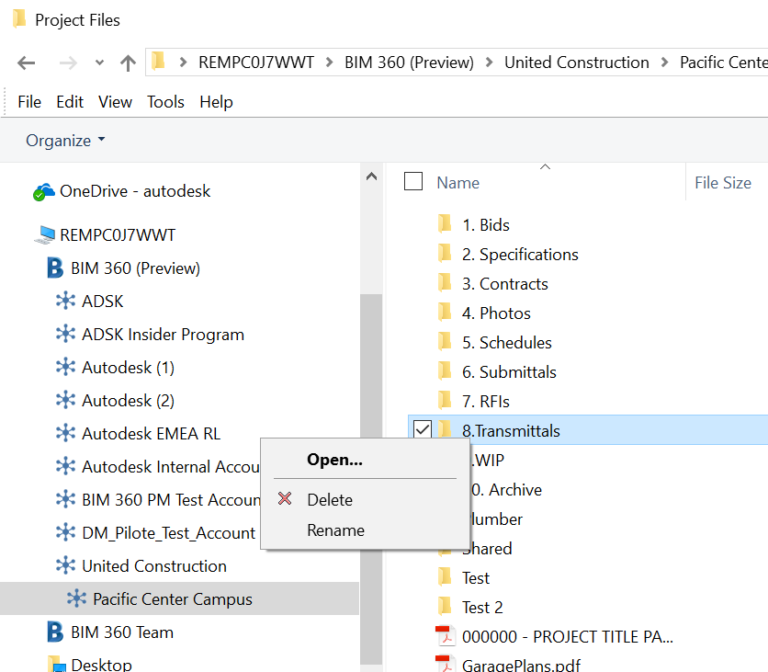Sort by the File Size column header
768x672 pixels.
(722, 183)
